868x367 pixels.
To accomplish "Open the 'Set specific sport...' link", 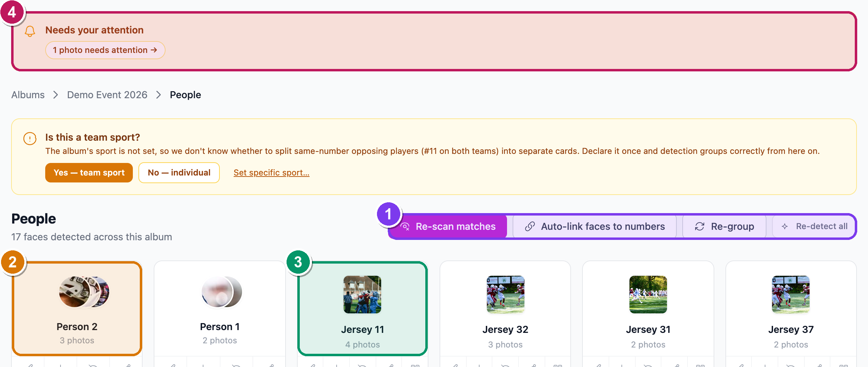I will click(x=271, y=173).
